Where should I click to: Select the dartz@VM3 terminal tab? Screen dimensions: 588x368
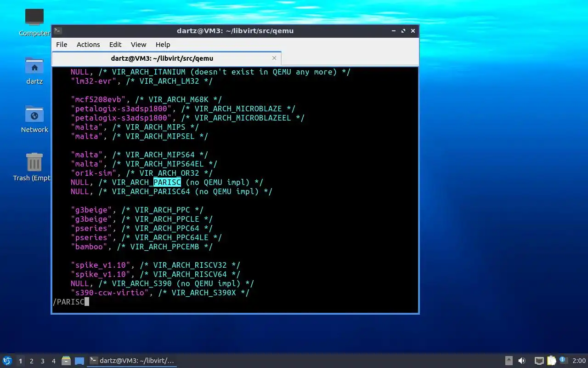point(166,58)
